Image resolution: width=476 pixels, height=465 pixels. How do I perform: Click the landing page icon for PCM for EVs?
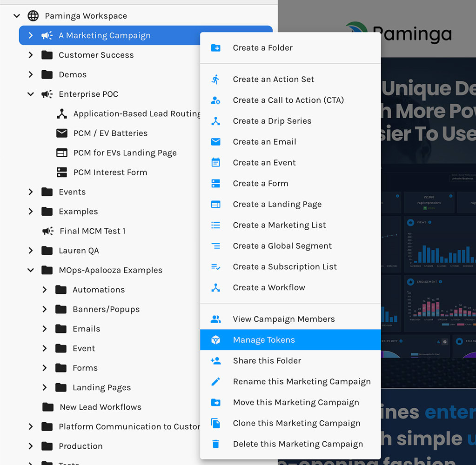tap(62, 153)
